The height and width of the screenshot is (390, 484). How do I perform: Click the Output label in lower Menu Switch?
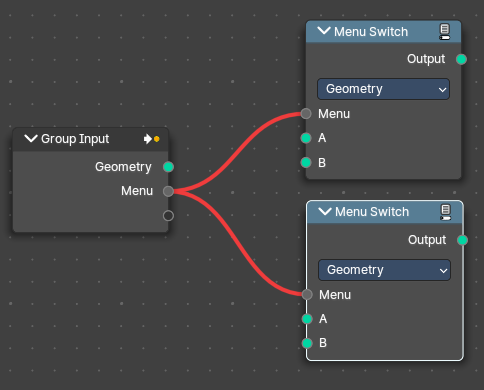tap(427, 240)
